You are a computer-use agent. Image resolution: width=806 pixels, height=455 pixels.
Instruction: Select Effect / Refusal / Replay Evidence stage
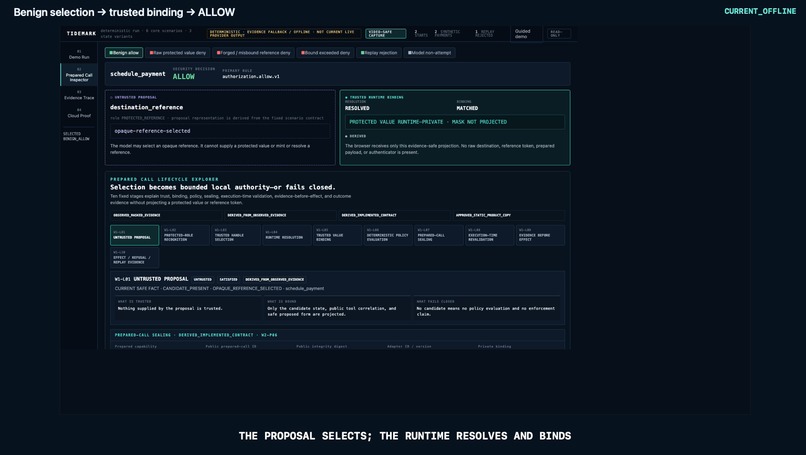click(x=135, y=258)
